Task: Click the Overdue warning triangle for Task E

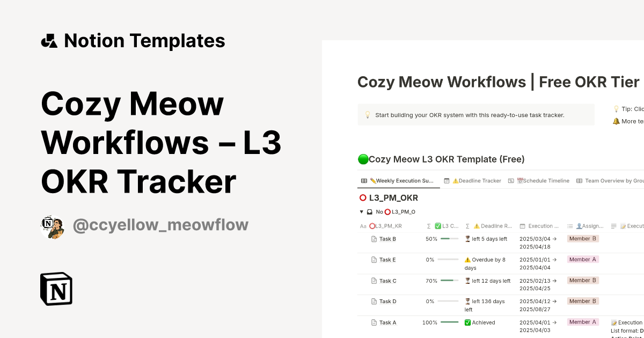Action: (468, 259)
